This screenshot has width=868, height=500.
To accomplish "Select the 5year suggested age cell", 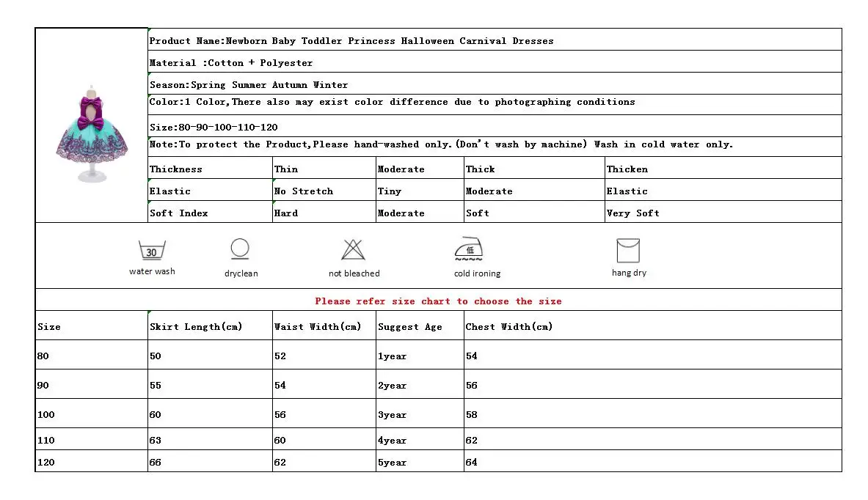I will (420, 460).
